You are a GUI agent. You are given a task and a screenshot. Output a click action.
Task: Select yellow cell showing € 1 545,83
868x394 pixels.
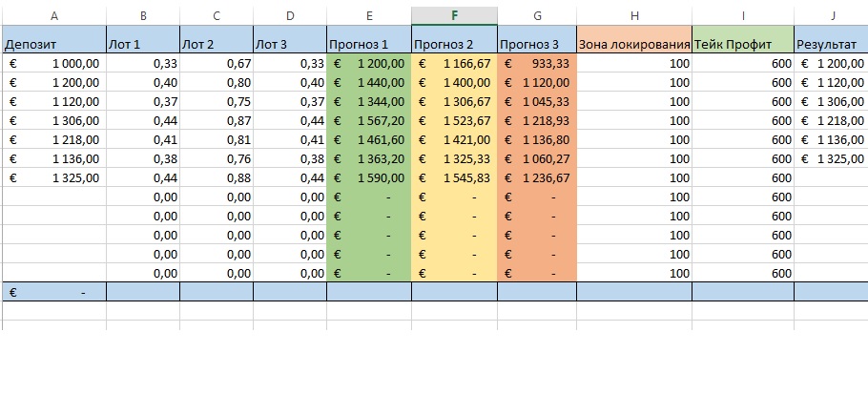(x=454, y=178)
